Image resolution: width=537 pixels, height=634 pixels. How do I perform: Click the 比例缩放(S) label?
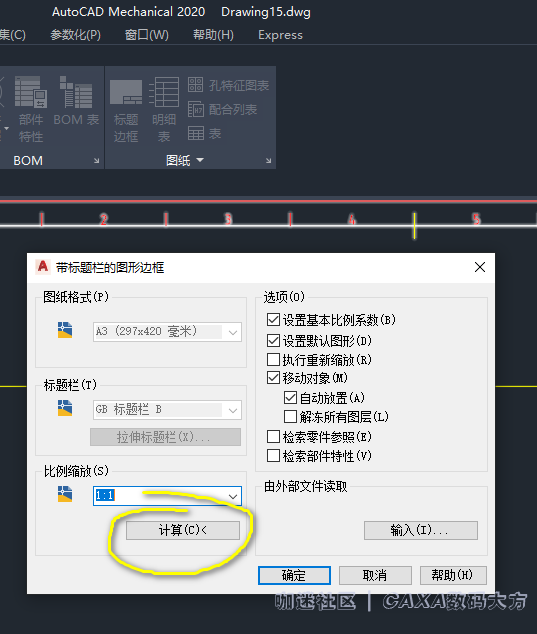tap(76, 471)
